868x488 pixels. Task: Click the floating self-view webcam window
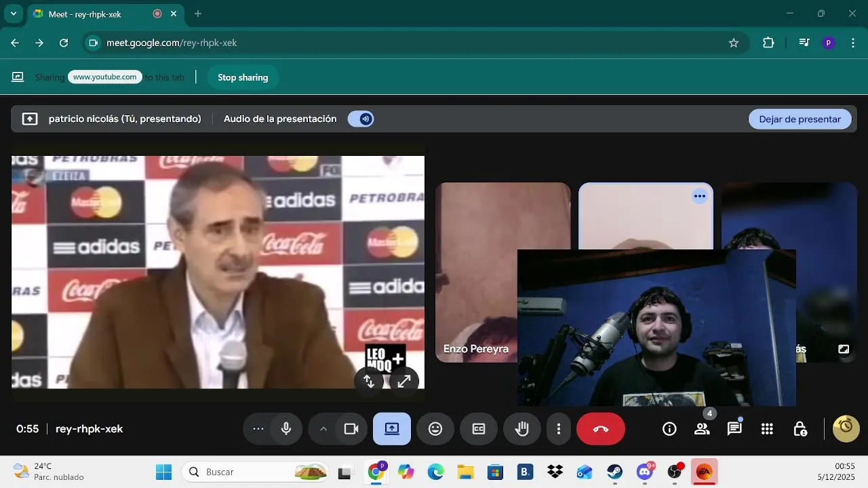(x=656, y=328)
